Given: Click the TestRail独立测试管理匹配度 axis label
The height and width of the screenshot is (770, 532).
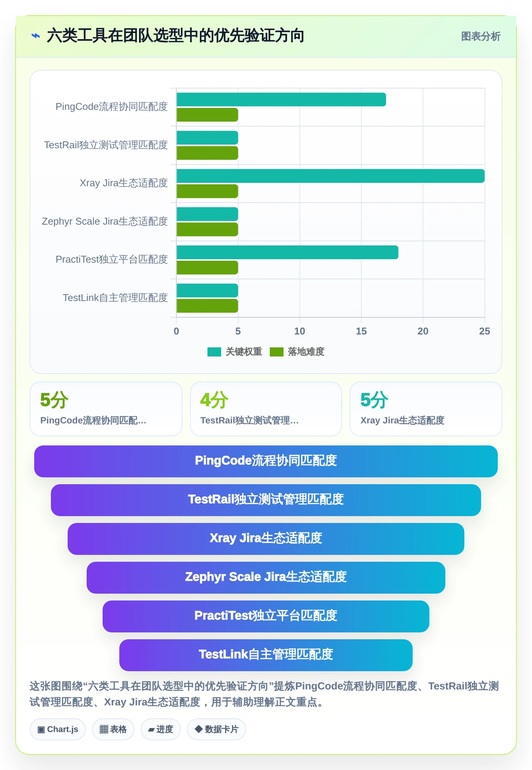Looking at the screenshot, I should (x=106, y=145).
